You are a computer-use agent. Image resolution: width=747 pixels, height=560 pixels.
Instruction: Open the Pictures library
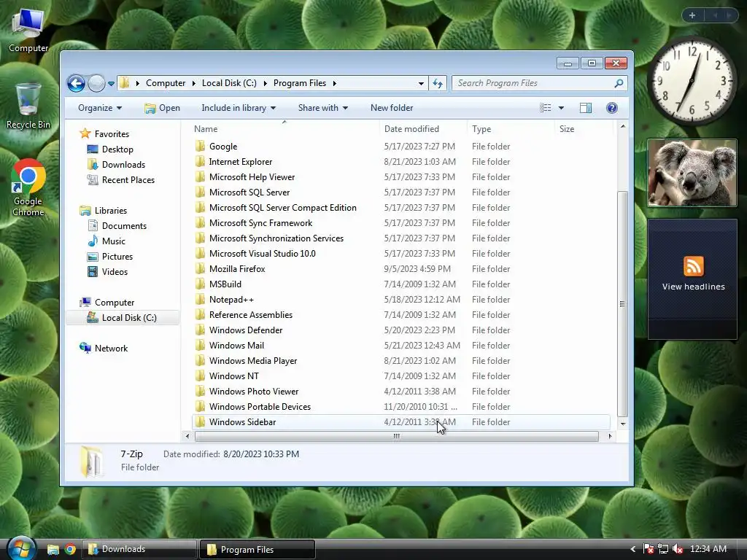pyautogui.click(x=117, y=256)
